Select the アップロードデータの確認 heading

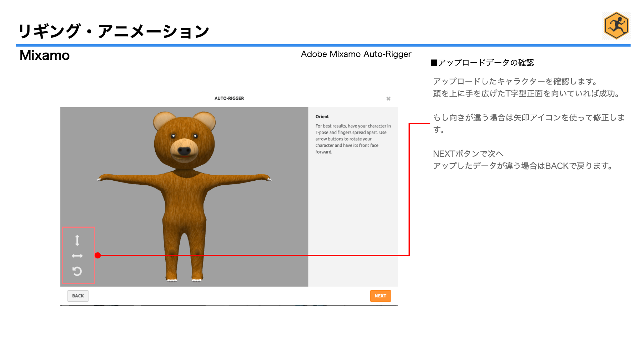(x=482, y=63)
